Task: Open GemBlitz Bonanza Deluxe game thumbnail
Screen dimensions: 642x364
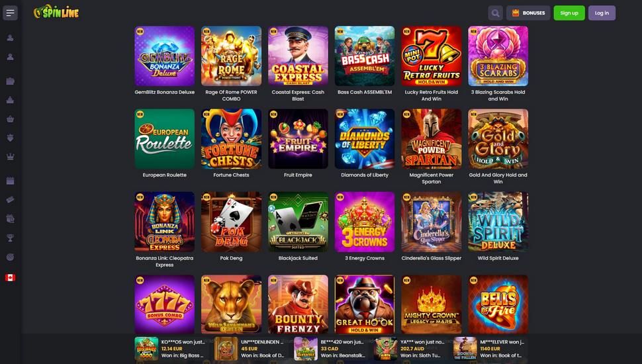Action: point(165,56)
